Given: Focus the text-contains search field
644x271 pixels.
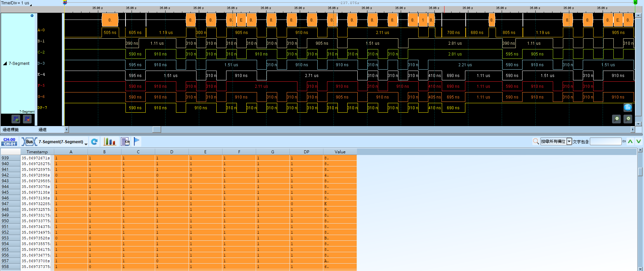Looking at the screenshot, I should (606, 142).
